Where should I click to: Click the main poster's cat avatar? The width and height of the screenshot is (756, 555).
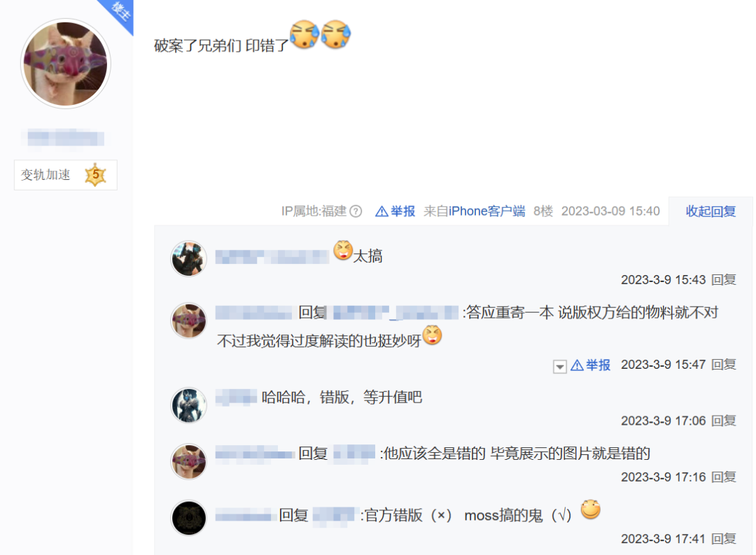(x=66, y=64)
